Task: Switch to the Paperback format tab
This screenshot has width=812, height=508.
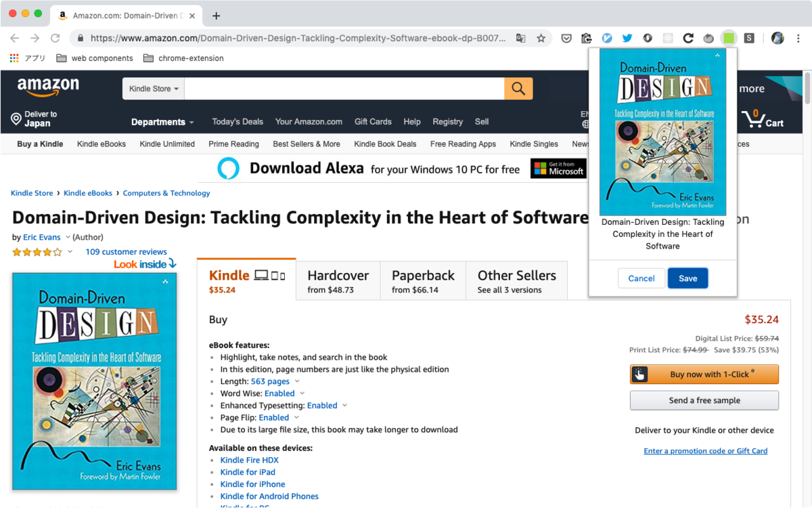Action: pos(423,282)
